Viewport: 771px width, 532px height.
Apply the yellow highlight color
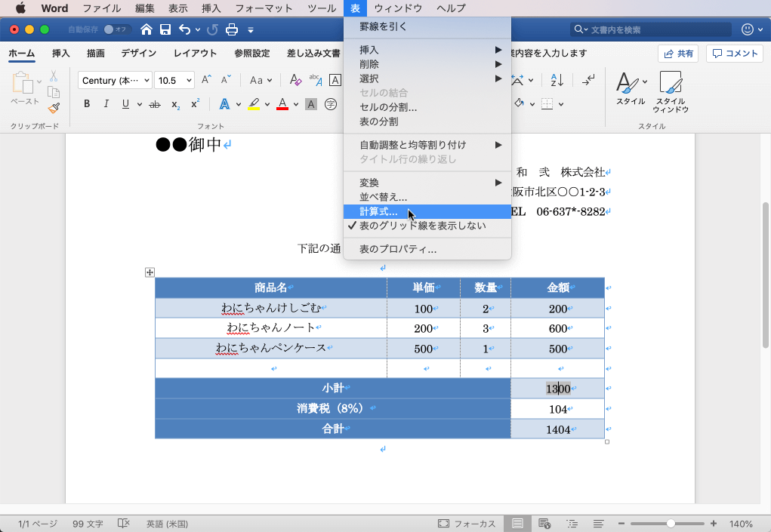(x=254, y=104)
